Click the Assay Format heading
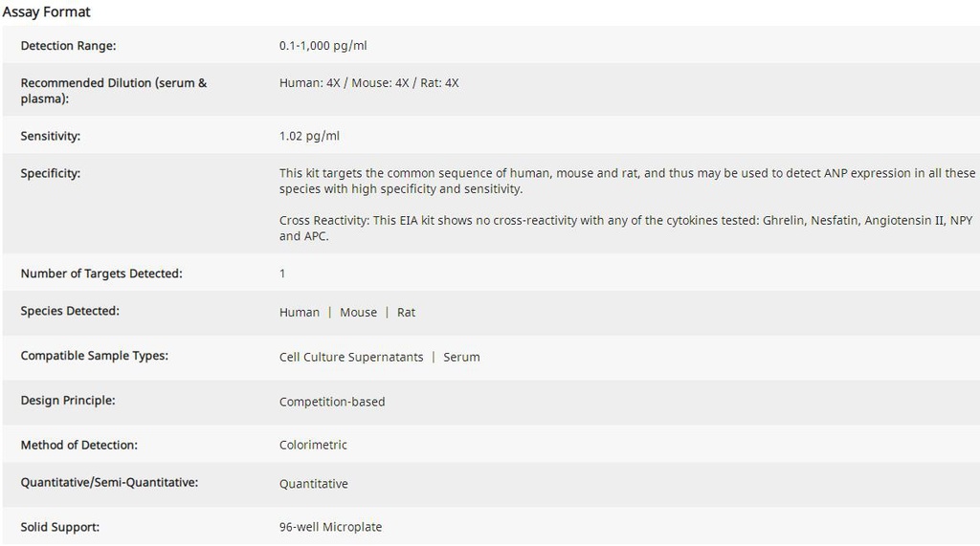The width and height of the screenshot is (980, 546). [x=46, y=11]
